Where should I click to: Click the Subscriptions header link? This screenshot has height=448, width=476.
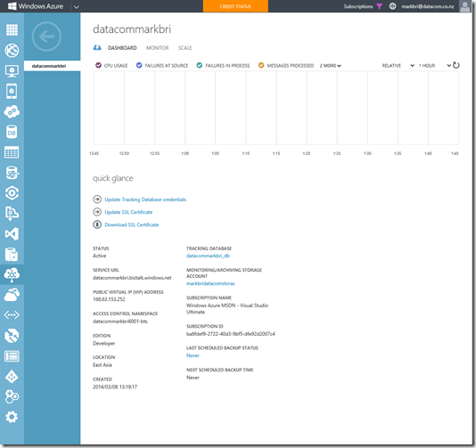[358, 6]
